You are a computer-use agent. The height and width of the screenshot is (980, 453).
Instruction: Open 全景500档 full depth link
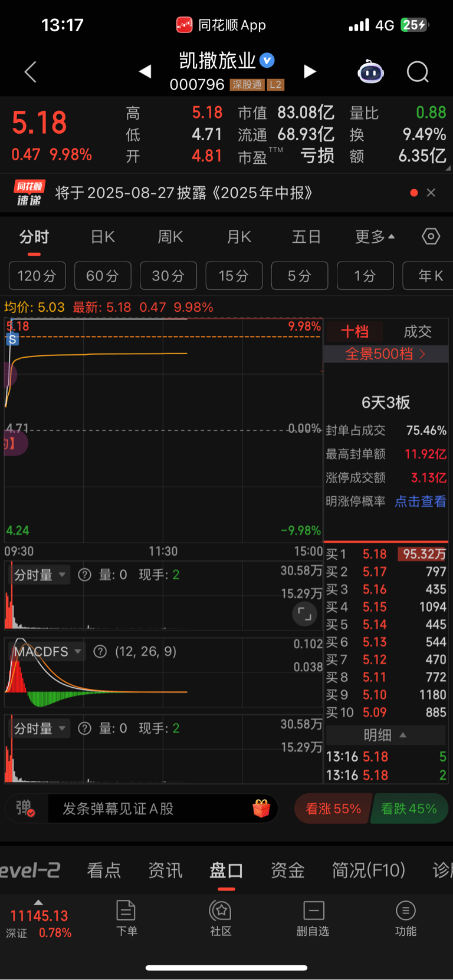coord(386,354)
